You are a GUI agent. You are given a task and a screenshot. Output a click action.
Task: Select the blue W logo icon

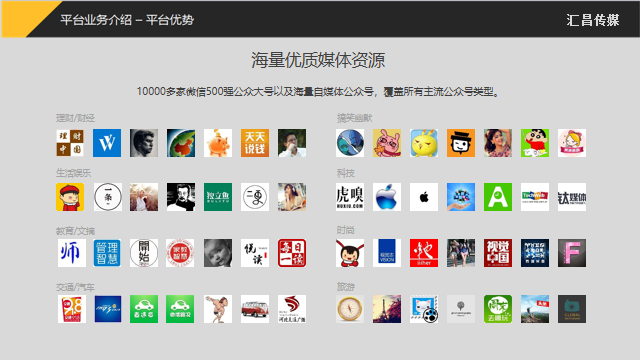(x=107, y=143)
